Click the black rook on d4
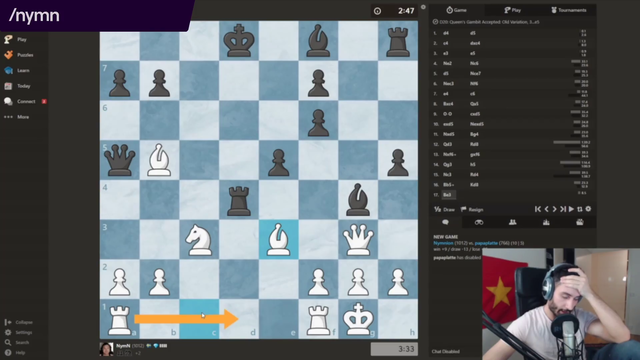Screen dimensions: 640x360 coord(239,200)
